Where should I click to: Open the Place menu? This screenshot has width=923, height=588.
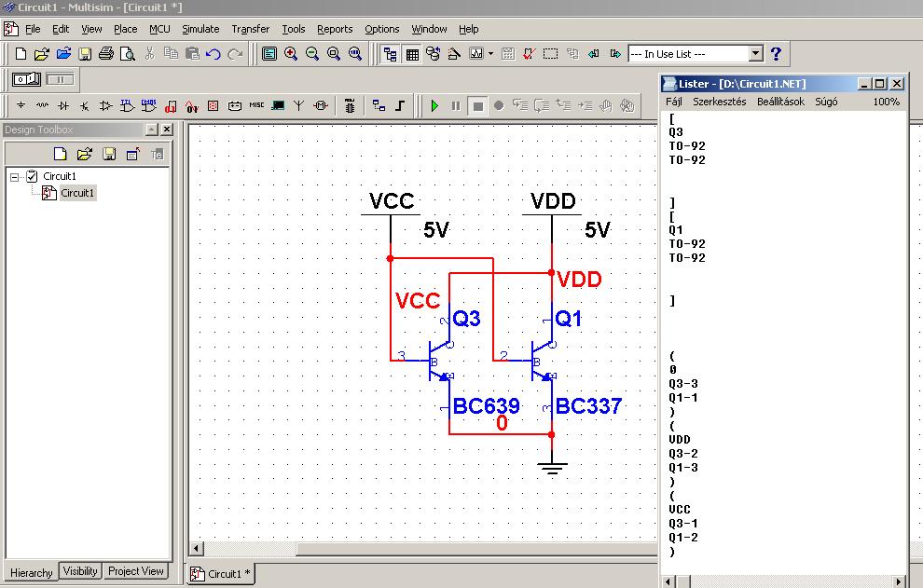pyautogui.click(x=125, y=29)
